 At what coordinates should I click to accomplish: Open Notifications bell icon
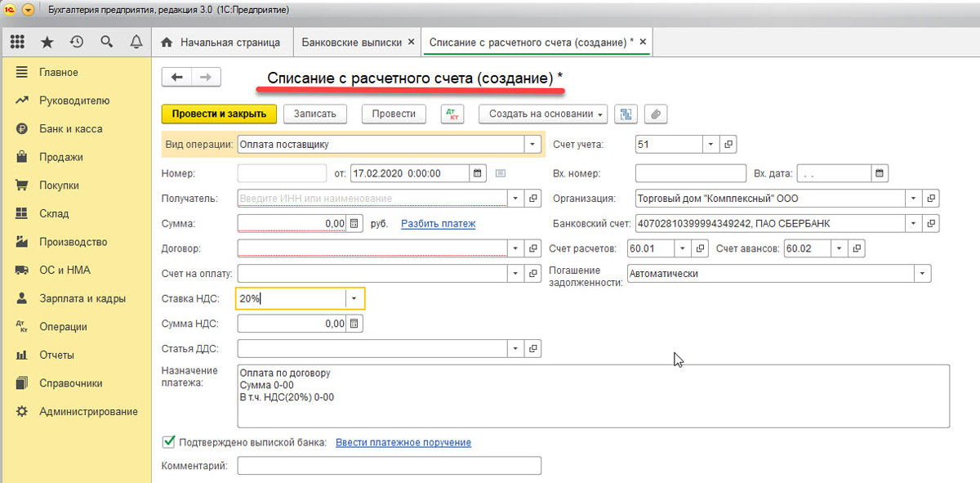(136, 42)
